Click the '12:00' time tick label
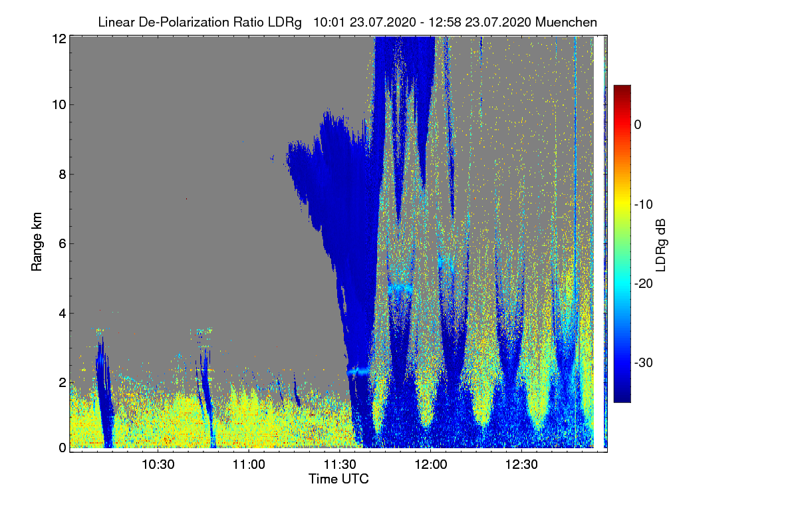 click(x=430, y=464)
